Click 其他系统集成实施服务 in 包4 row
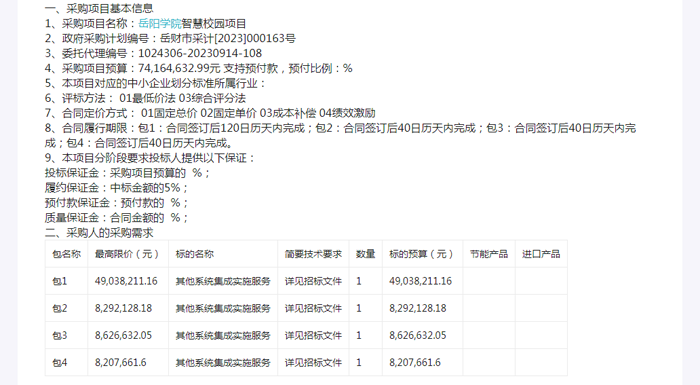The width and height of the screenshot is (700, 385). point(223,363)
